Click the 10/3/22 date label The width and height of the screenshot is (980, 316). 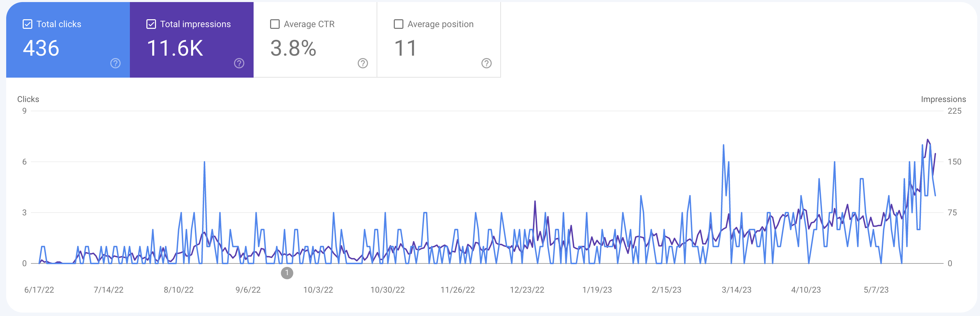coord(318,290)
